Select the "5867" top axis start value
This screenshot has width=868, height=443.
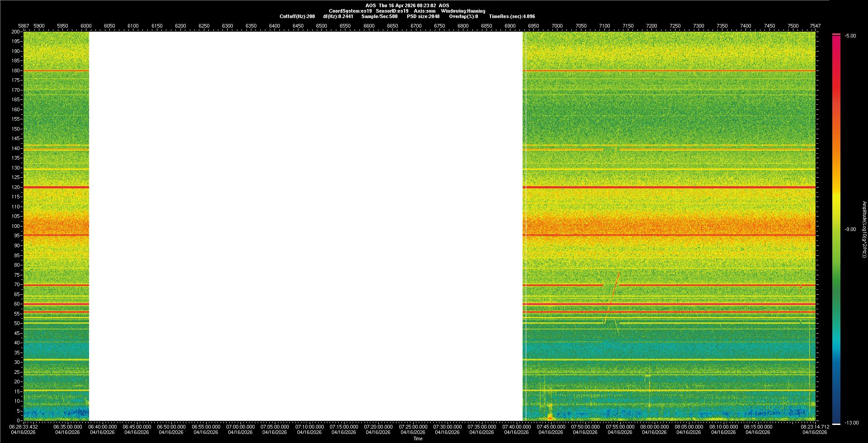point(24,26)
